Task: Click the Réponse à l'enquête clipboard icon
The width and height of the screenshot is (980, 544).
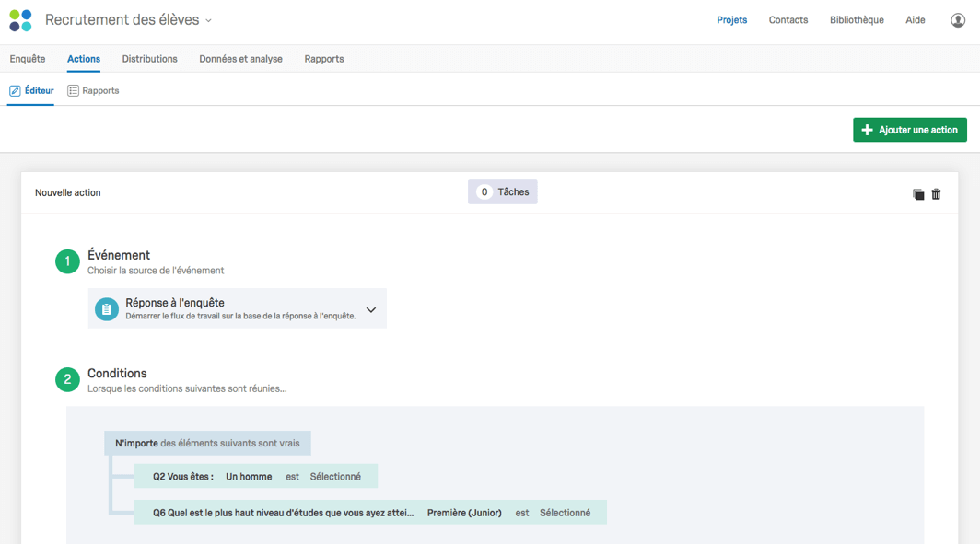Action: point(106,309)
